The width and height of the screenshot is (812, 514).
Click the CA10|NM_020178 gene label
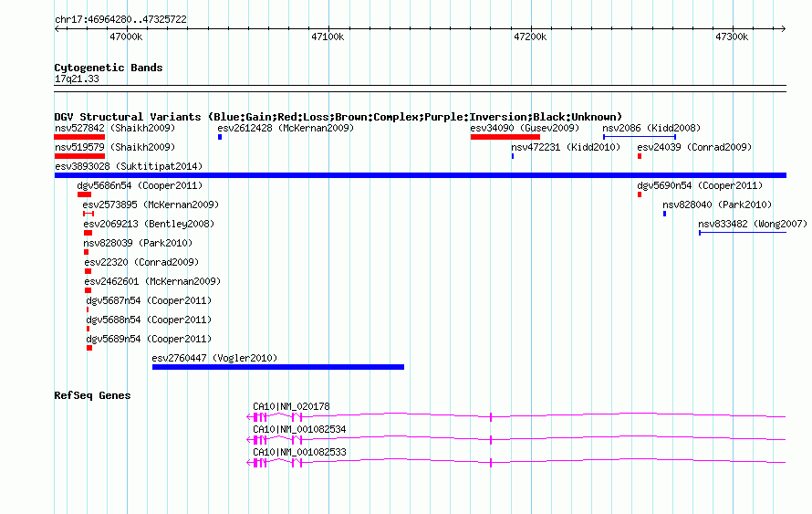(x=292, y=406)
